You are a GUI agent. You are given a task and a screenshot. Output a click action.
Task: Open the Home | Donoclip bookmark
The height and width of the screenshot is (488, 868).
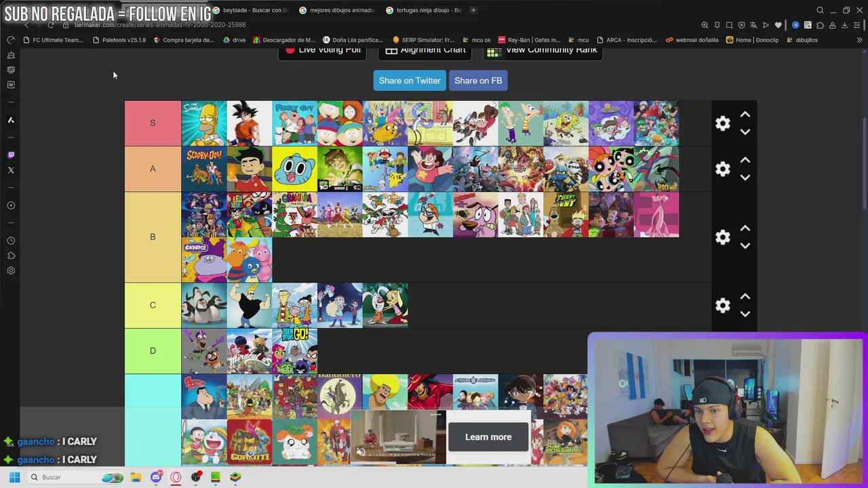click(753, 40)
